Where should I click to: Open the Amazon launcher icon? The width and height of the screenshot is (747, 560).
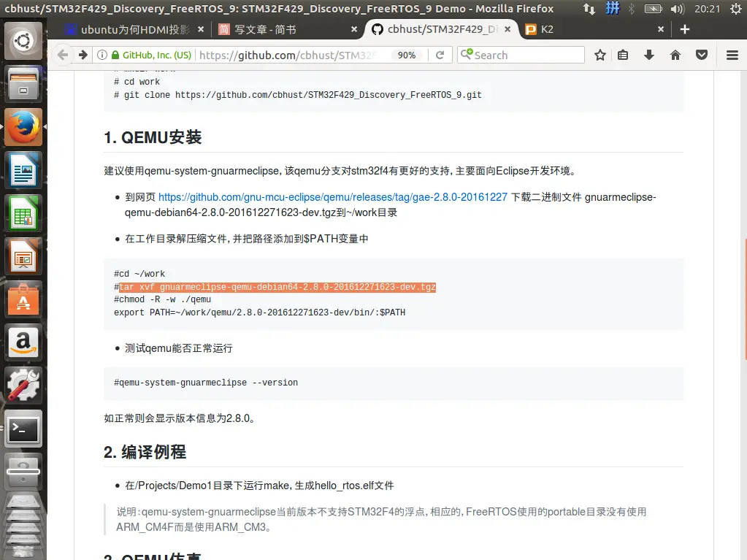23,342
